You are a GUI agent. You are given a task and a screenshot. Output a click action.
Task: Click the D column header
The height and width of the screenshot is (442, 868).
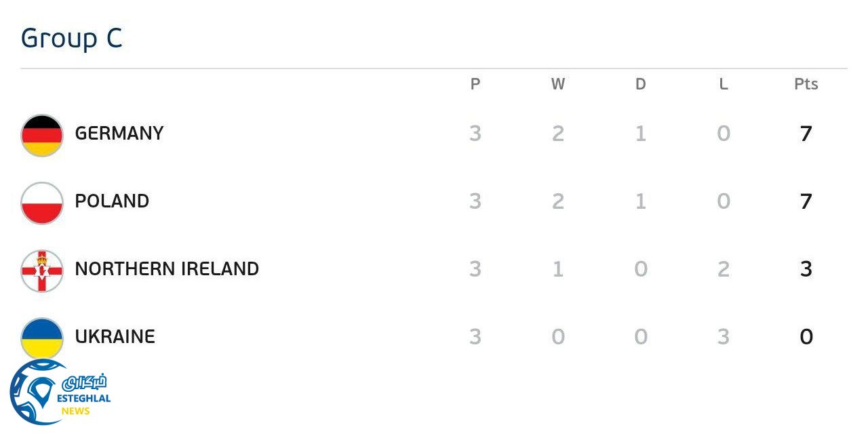coord(641,84)
